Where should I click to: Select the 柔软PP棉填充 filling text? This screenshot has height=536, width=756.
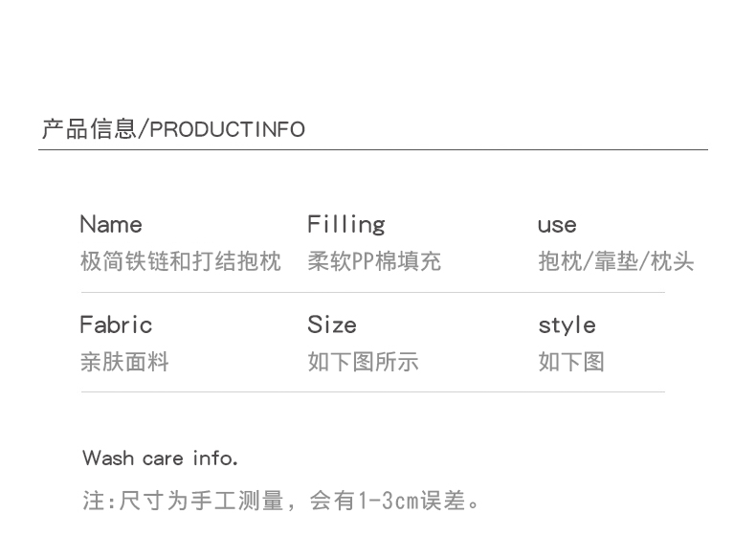click(x=374, y=261)
